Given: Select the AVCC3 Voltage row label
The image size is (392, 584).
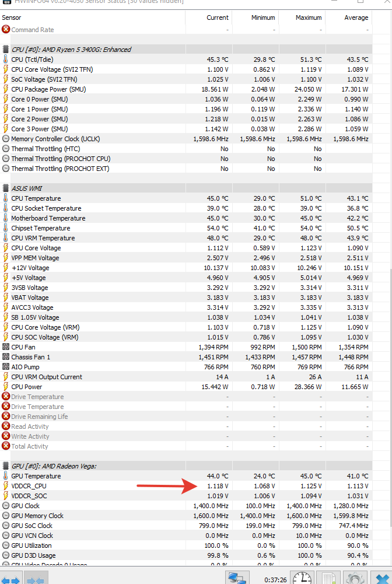Looking at the screenshot, I should (x=33, y=307).
